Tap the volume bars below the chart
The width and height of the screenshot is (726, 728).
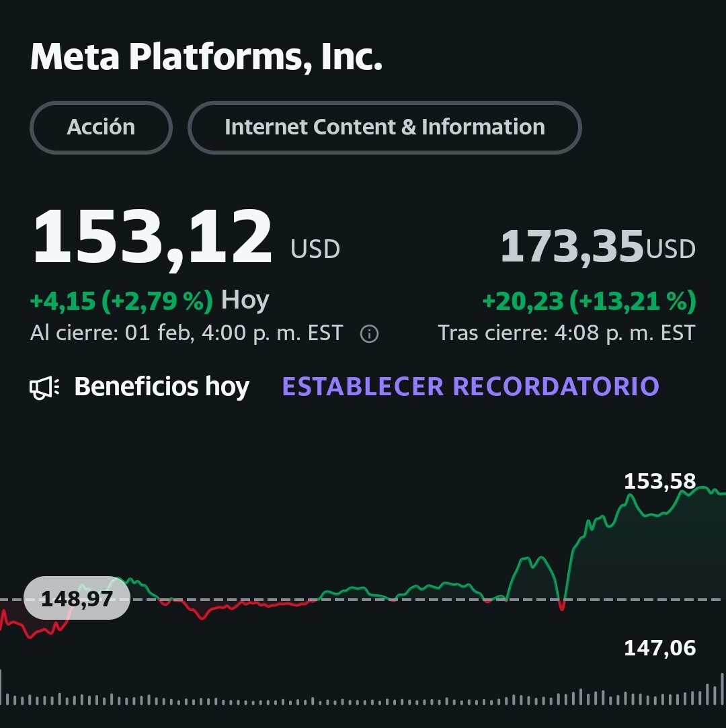[x=363, y=698]
